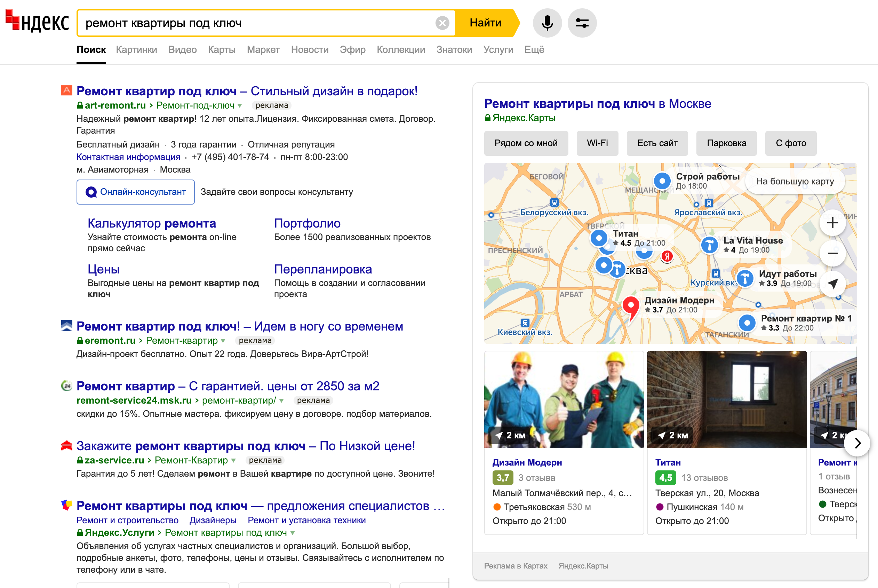Click inside the search input field
This screenshot has width=878, height=588.
[259, 23]
